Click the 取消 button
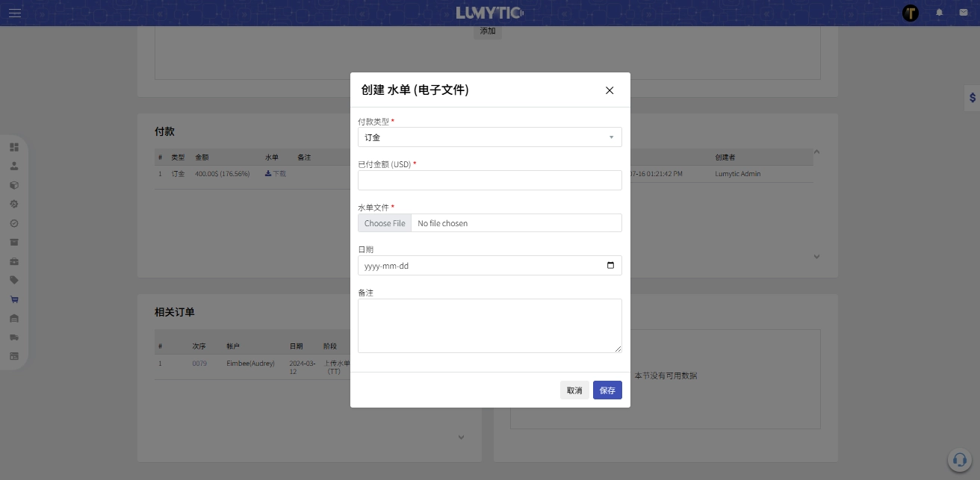This screenshot has height=480, width=980. coord(574,390)
